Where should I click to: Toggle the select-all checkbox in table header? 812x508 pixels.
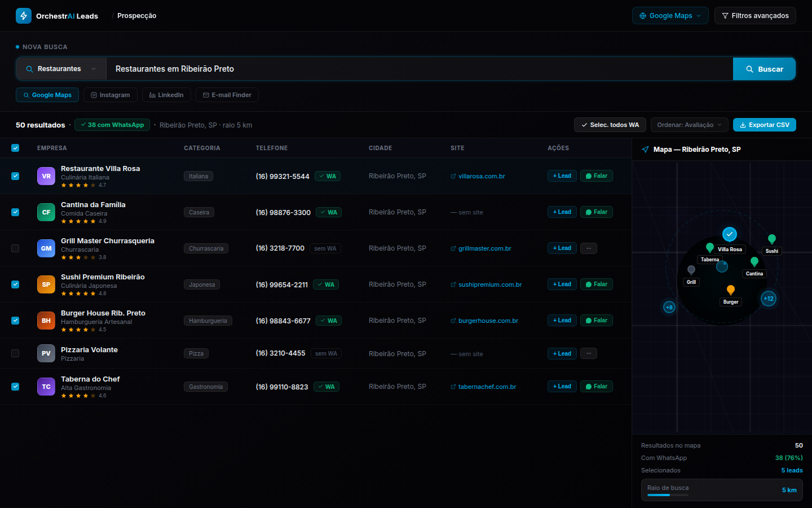tap(15, 148)
